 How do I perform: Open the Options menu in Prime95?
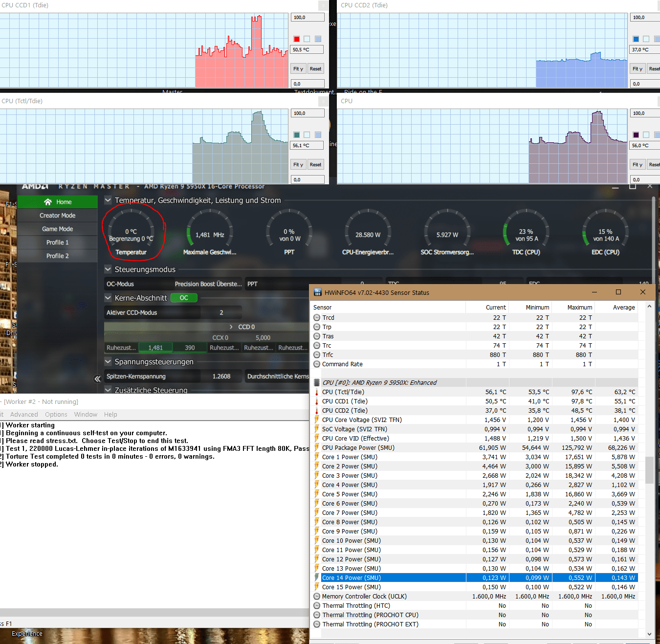coord(56,414)
